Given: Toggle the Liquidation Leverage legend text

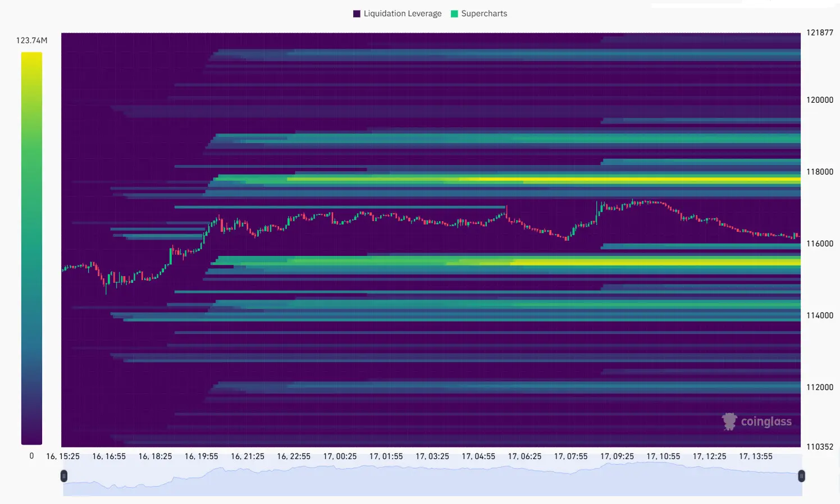Looking at the screenshot, I should pos(402,13).
